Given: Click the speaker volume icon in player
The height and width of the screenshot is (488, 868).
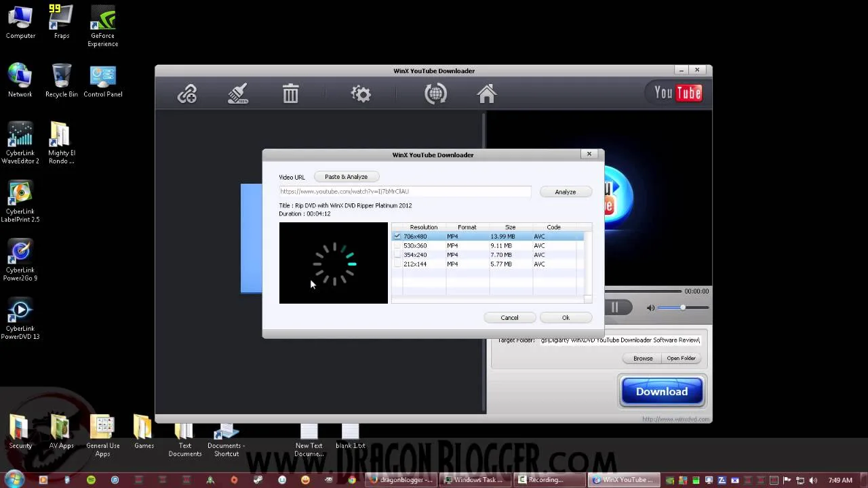Looking at the screenshot, I should [651, 308].
